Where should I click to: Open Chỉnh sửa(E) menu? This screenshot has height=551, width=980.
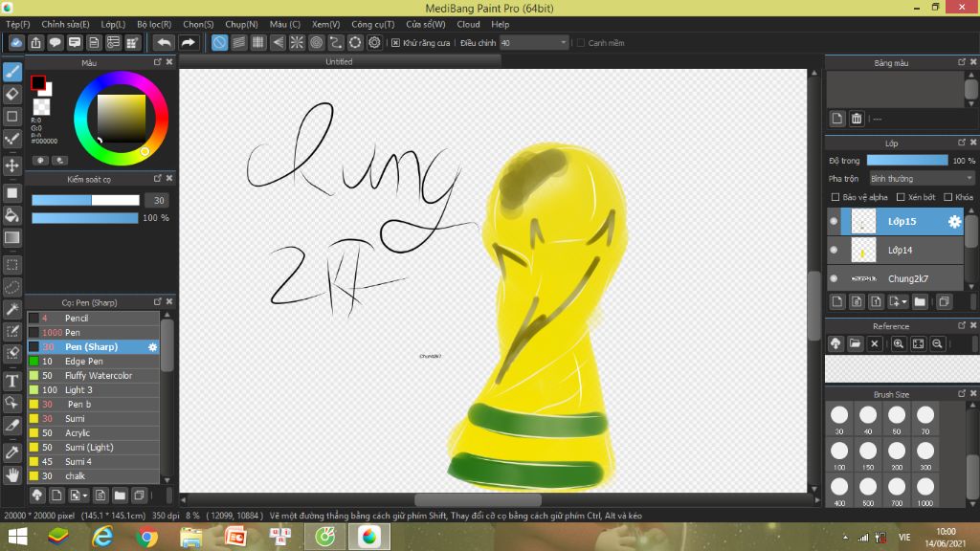click(x=66, y=24)
